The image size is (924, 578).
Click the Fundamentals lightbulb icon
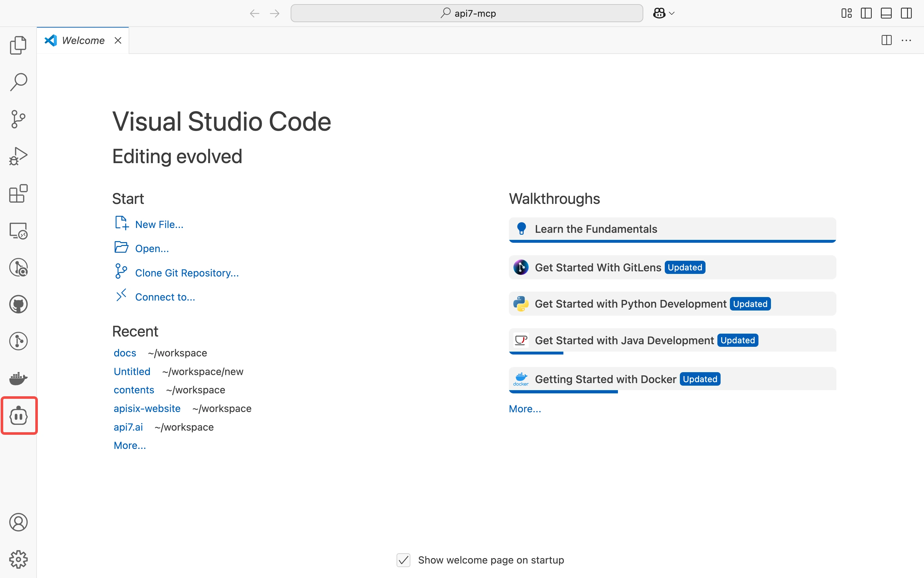pyautogui.click(x=521, y=229)
